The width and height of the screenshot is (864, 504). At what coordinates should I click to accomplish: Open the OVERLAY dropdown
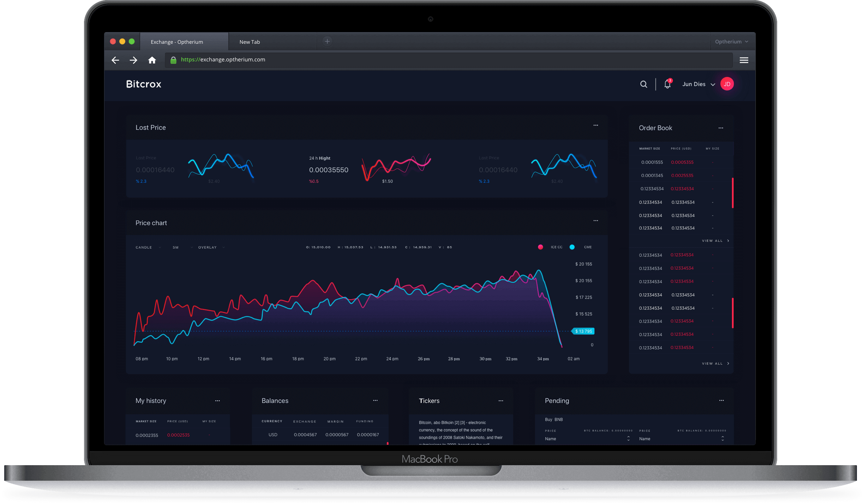tap(211, 247)
